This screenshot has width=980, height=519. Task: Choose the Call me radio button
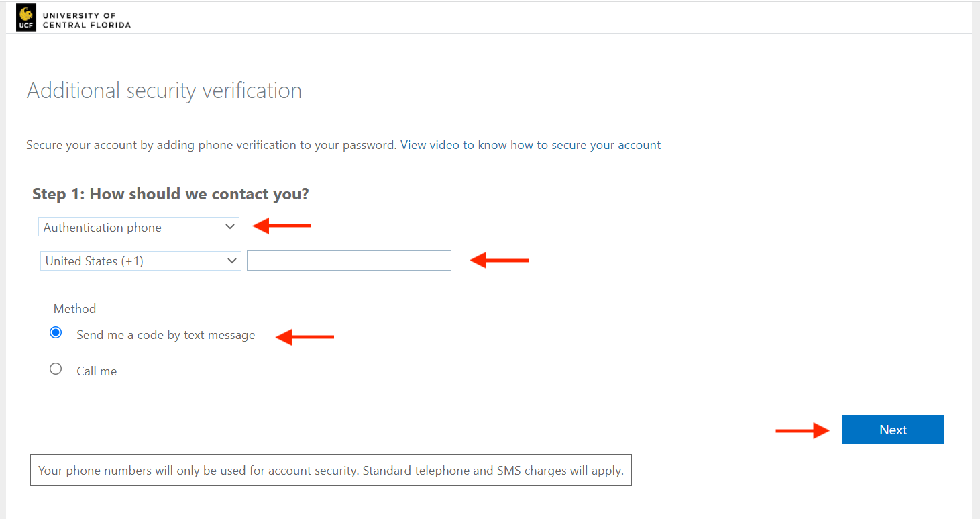[x=56, y=369]
